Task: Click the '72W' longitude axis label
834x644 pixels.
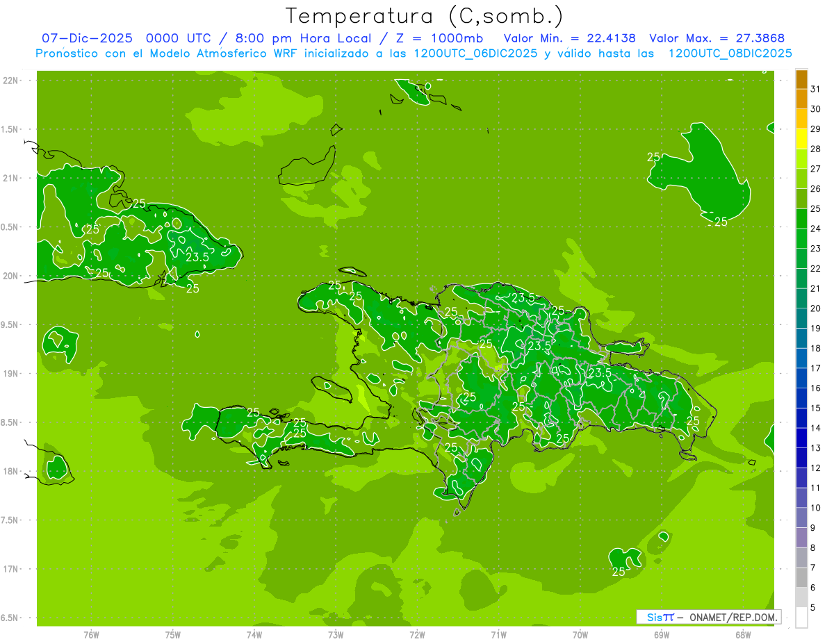Action: tap(417, 635)
